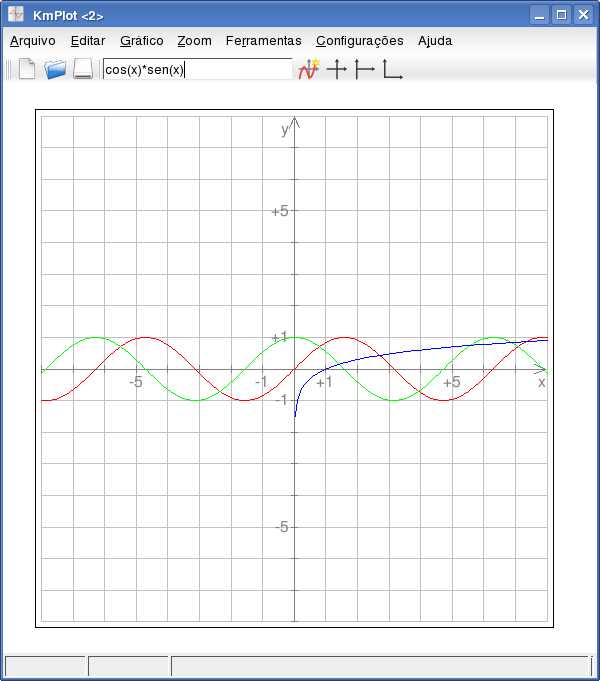Click the New document icon
The height and width of the screenshot is (681, 600).
pos(27,69)
